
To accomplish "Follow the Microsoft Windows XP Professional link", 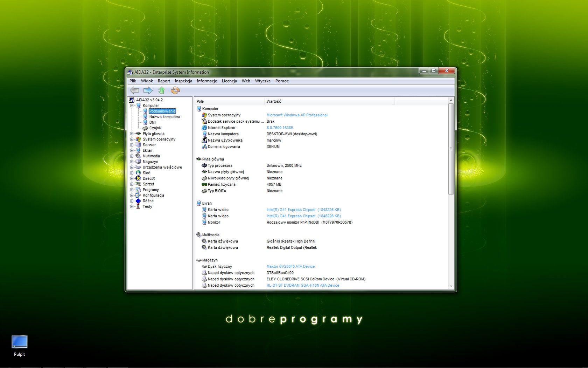I will pyautogui.click(x=297, y=115).
